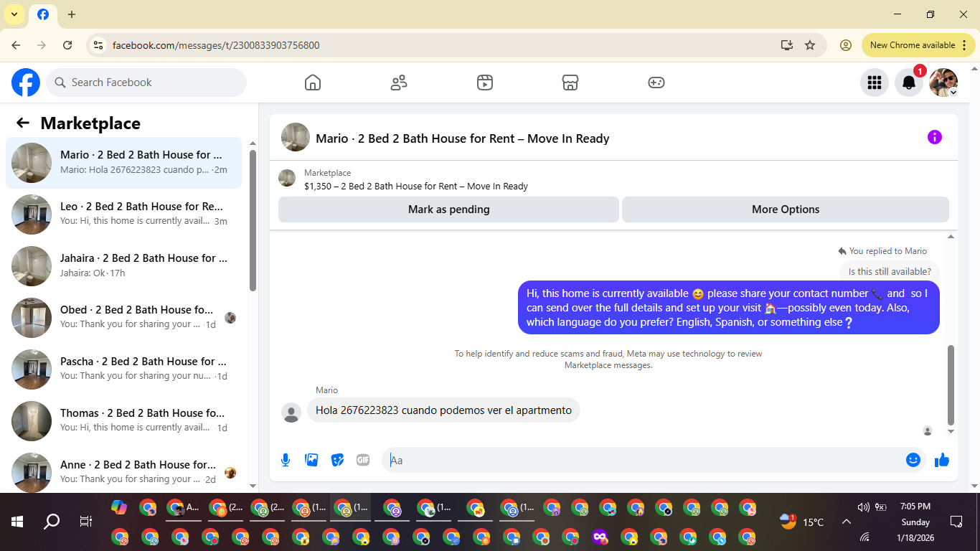
Task: Choose a sticker icon in composer
Action: click(x=337, y=460)
